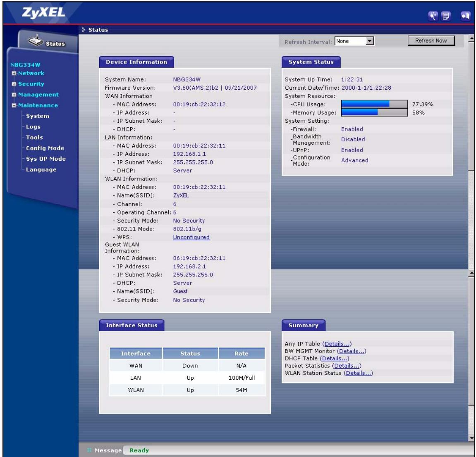The image size is (476, 457).
Task: Click the ZyXEL logo
Action: pos(44,13)
